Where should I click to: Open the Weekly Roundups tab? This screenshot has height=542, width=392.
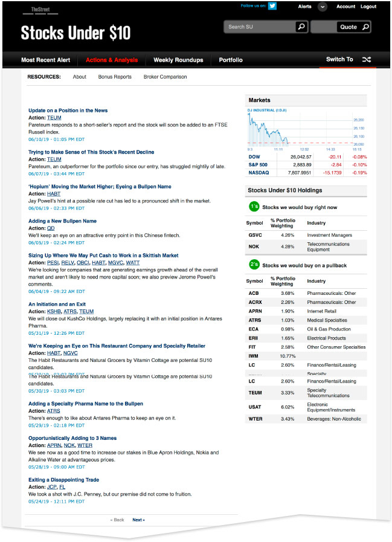(x=178, y=60)
